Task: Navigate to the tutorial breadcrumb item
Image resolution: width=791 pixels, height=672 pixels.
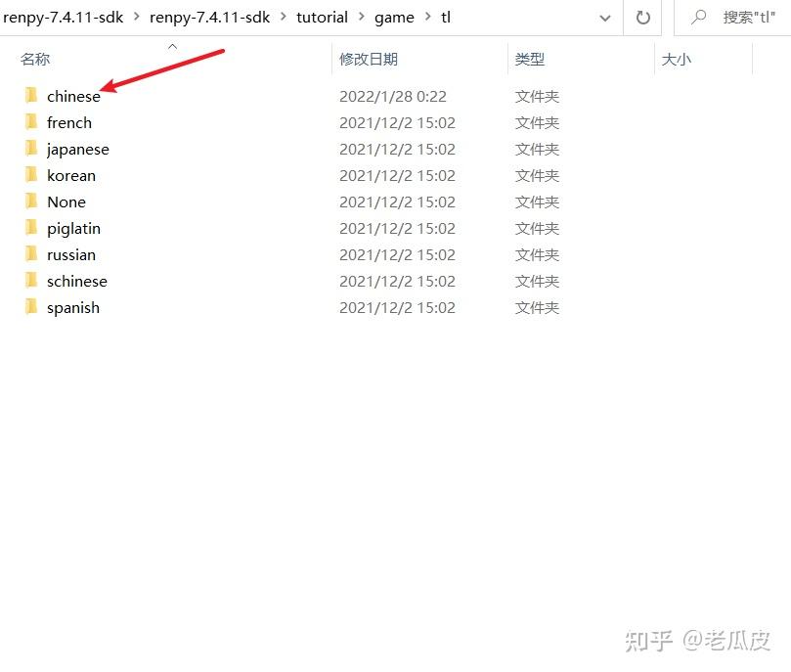Action: point(322,17)
